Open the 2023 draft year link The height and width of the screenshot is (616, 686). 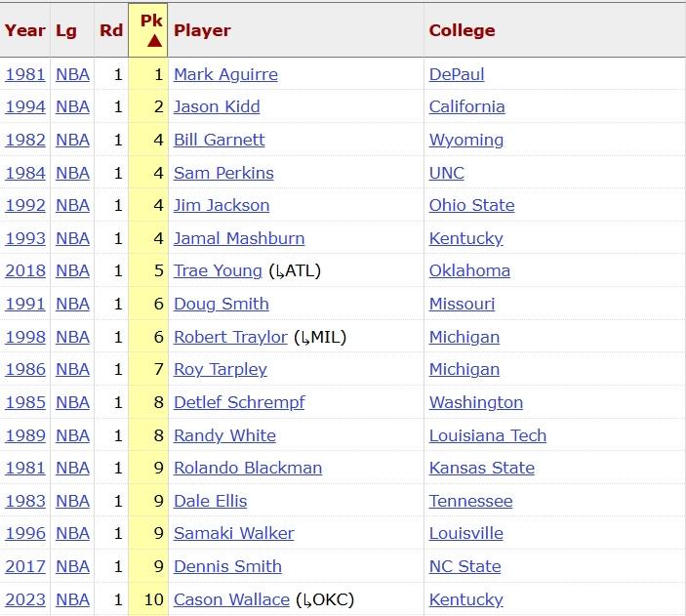[x=25, y=599]
